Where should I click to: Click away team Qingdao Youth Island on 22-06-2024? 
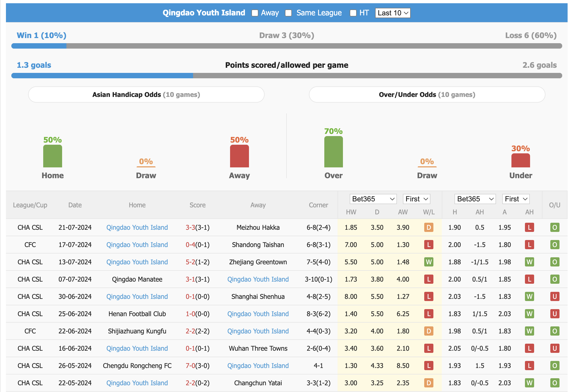click(258, 331)
